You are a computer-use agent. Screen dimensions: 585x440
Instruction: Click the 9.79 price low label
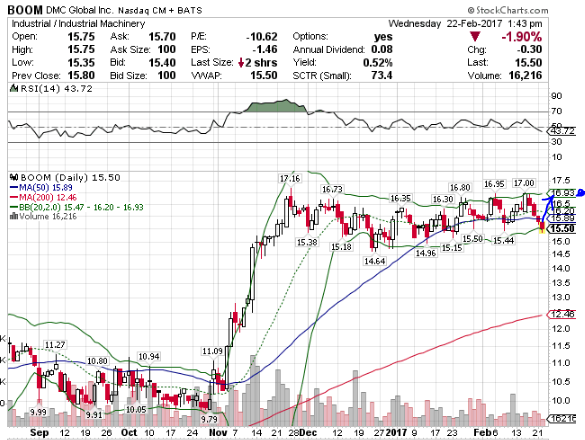pos(209,419)
